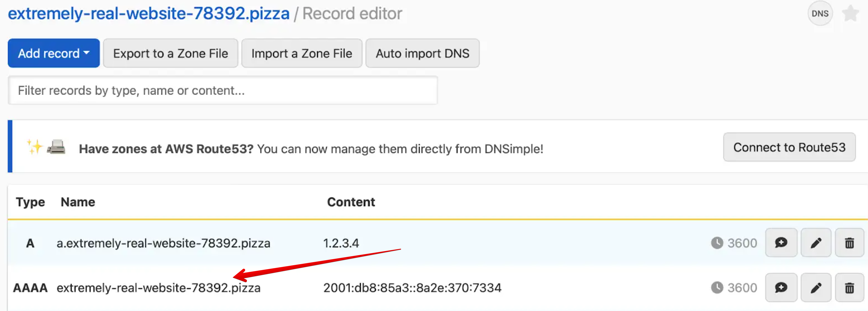This screenshot has height=311, width=868.
Task: Click Connect to Route53
Action: (789, 147)
